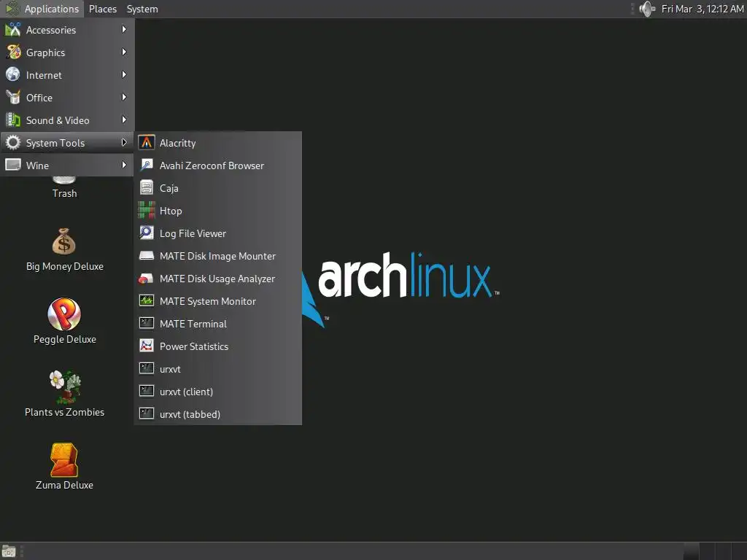Click the Caja file manager icon
Viewport: 747px width, 560px height.
tap(146, 187)
